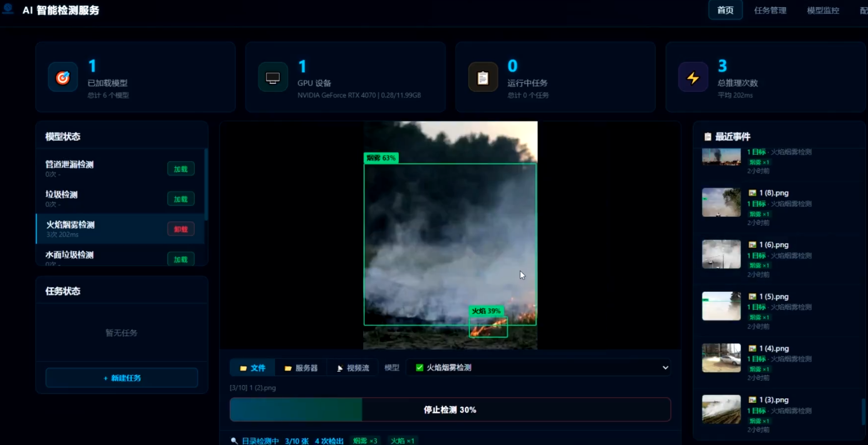
Task: Click the lightning icon for 总推理次数
Action: [x=693, y=77]
